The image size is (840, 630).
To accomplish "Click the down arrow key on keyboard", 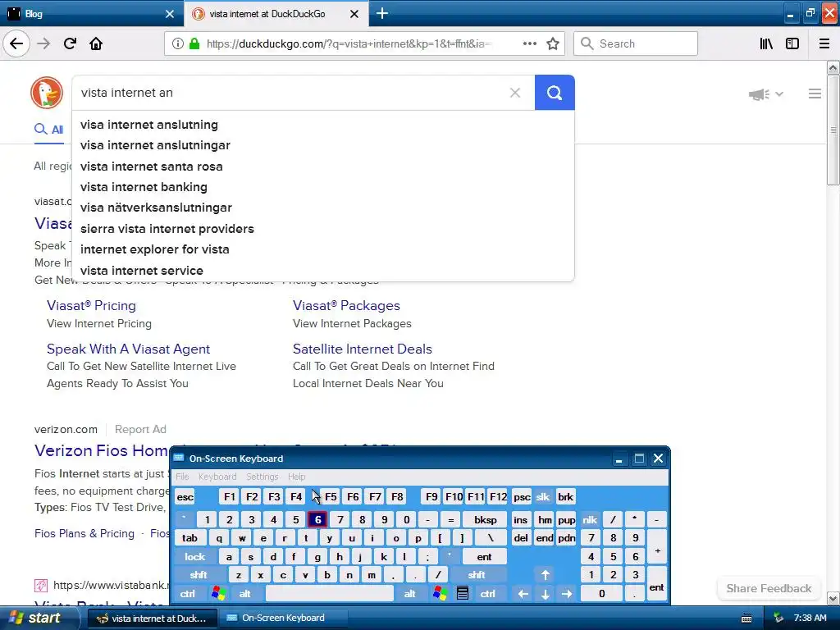I will point(546,594).
